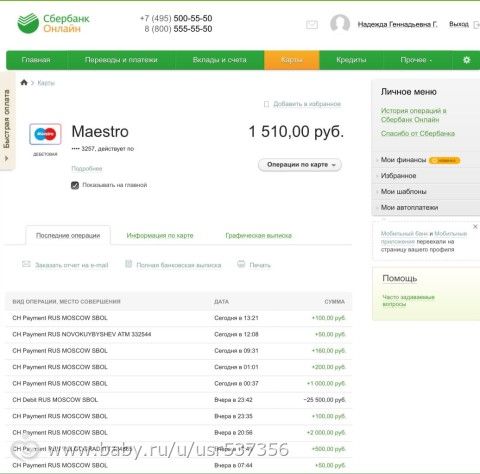This screenshot has width=480, height=474.
Task: Click the Maestro card logo thumbnail
Action: click(45, 134)
